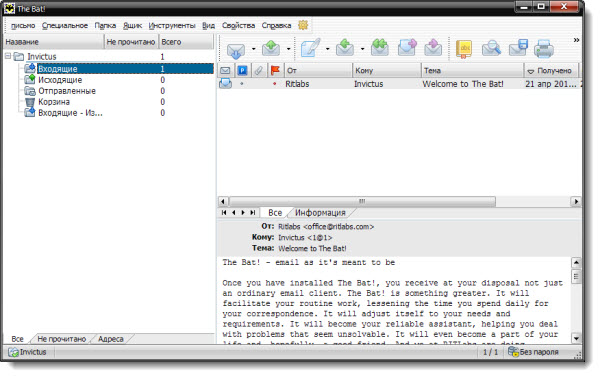
Task: Click the Get new mail envelope icon
Action: [235, 49]
